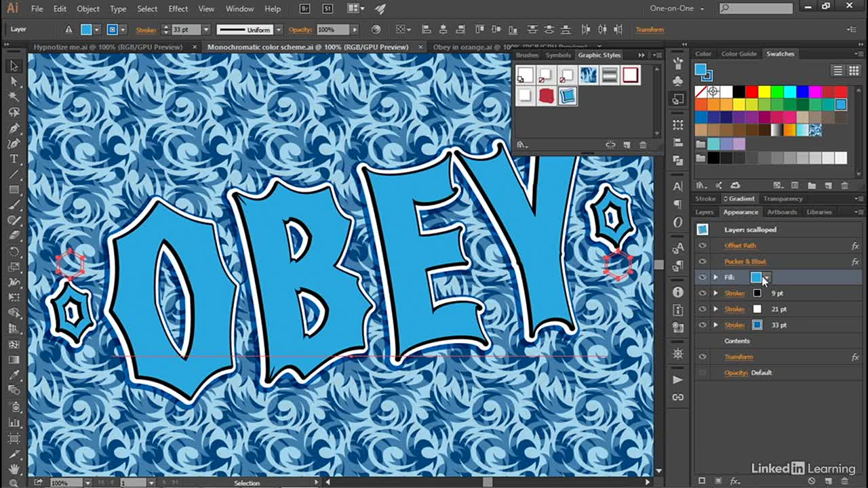868x488 pixels.
Task: Select the Pen tool
Action: point(14,128)
